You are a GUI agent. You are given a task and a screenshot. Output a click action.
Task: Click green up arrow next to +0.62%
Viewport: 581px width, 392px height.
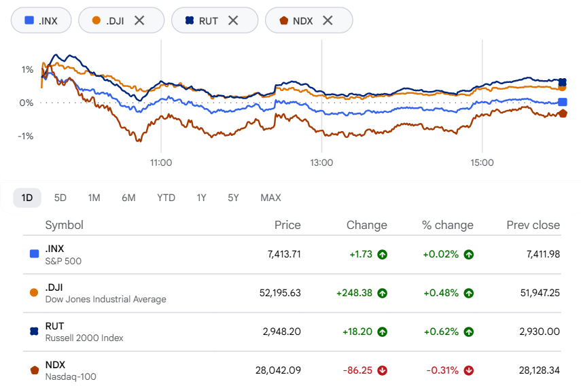click(x=469, y=332)
